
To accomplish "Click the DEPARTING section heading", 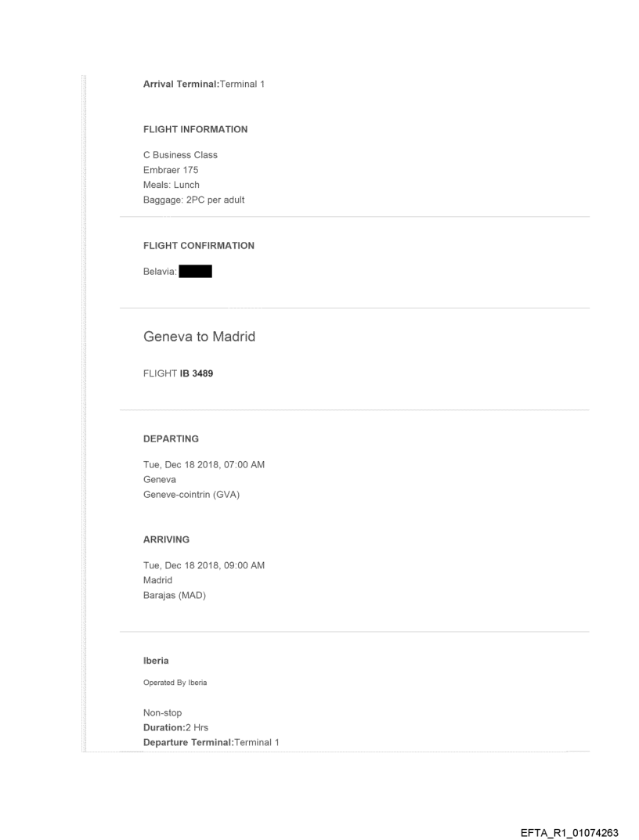I will 171,438.
